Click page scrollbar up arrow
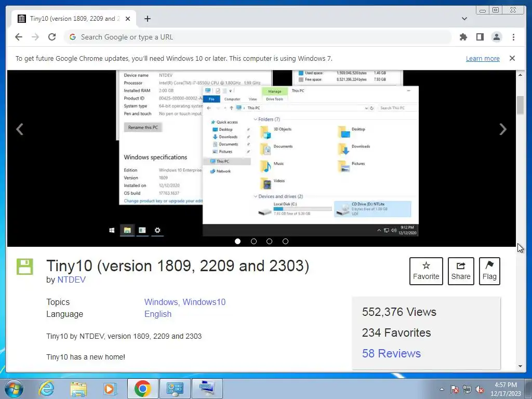Screen dimensions: 532x399 (x=521, y=75)
